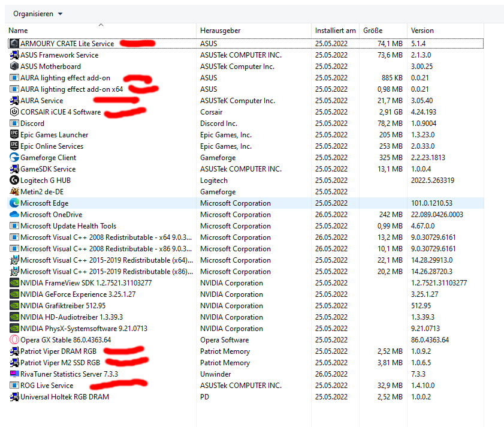This screenshot has height=427, width=504.
Task: Click the Microsoft OneDrive cloud icon
Action: (14, 214)
